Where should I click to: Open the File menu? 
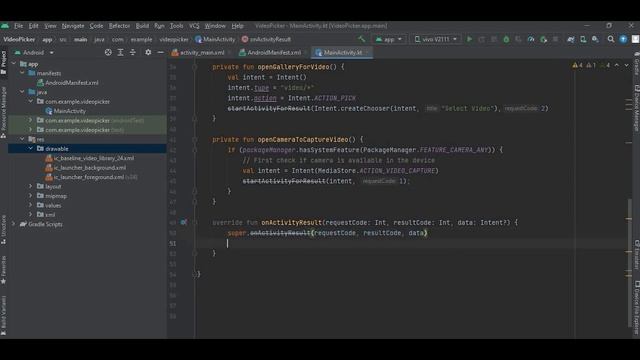point(19,26)
